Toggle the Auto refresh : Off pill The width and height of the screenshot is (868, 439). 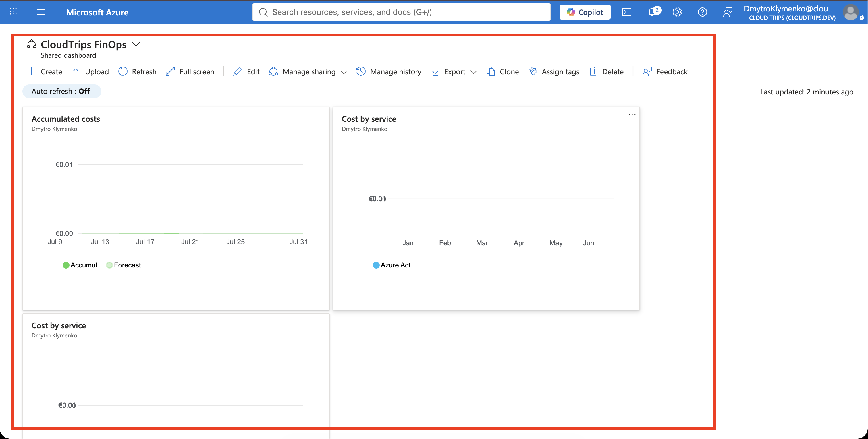(62, 91)
